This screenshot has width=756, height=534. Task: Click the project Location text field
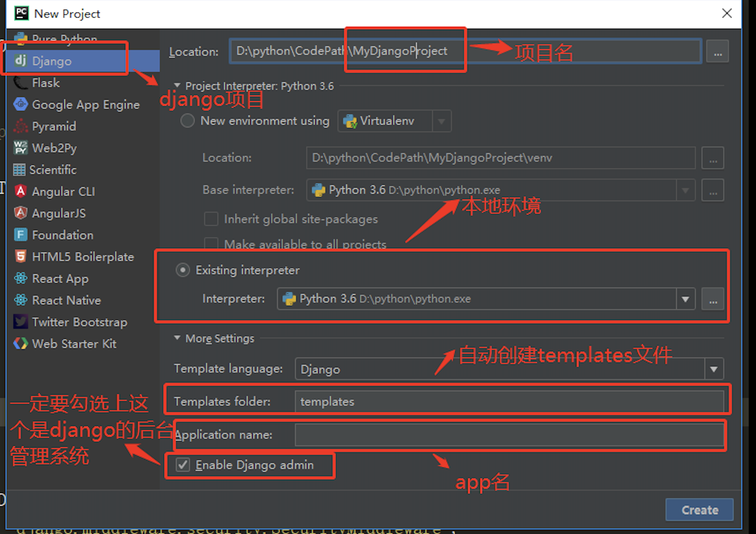(x=465, y=51)
